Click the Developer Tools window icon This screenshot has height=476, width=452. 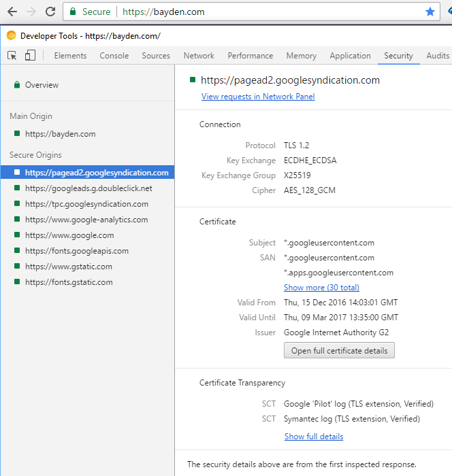pyautogui.click(x=11, y=35)
